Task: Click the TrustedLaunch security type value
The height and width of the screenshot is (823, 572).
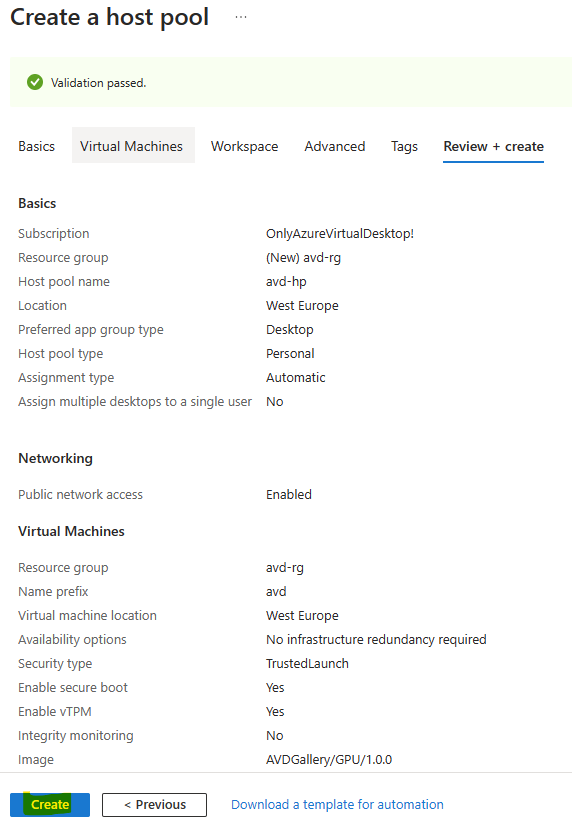Action: (307, 663)
